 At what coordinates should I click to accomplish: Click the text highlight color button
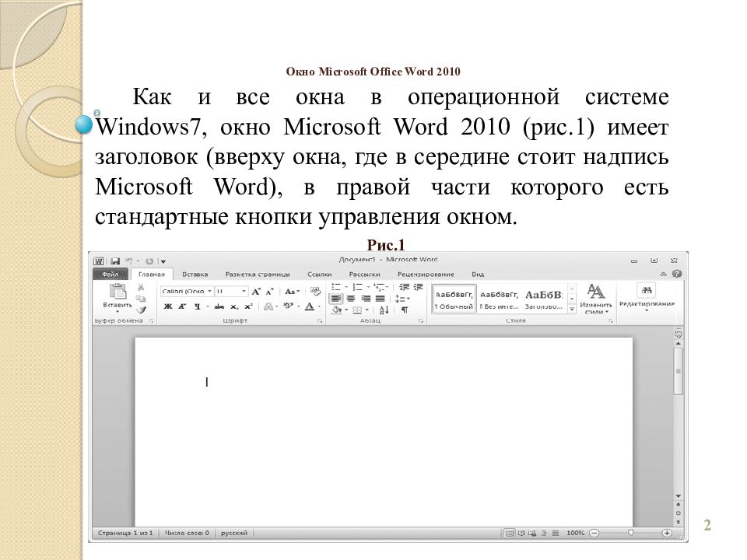pyautogui.click(x=288, y=306)
